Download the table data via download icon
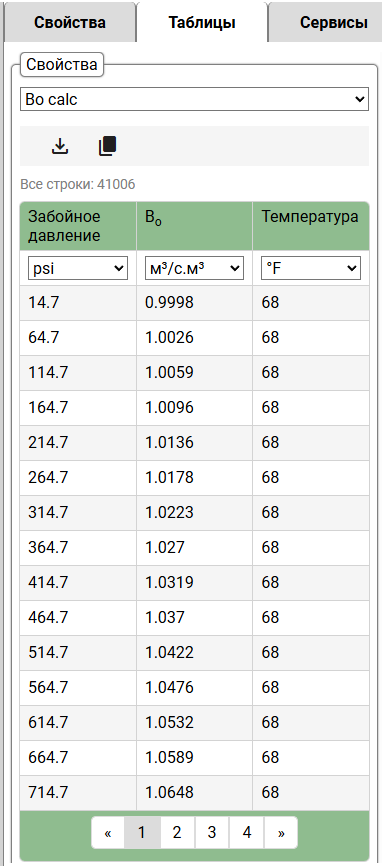The image size is (382, 866). tap(60, 146)
